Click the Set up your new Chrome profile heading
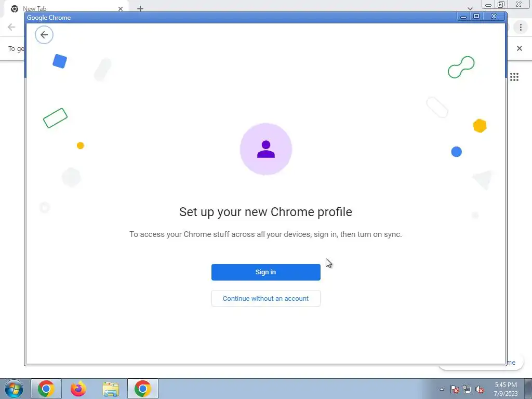Image resolution: width=532 pixels, height=399 pixels. click(x=265, y=212)
